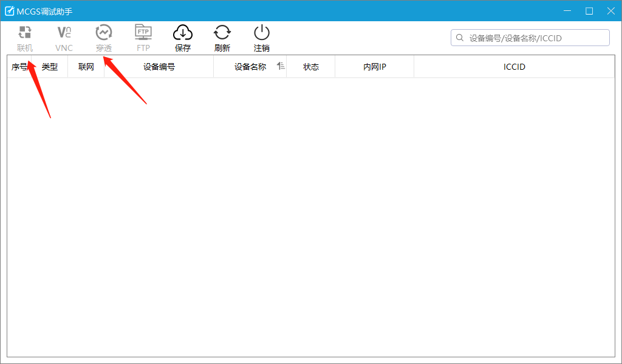
Task: Click the 状态 column header
Action: 311,67
